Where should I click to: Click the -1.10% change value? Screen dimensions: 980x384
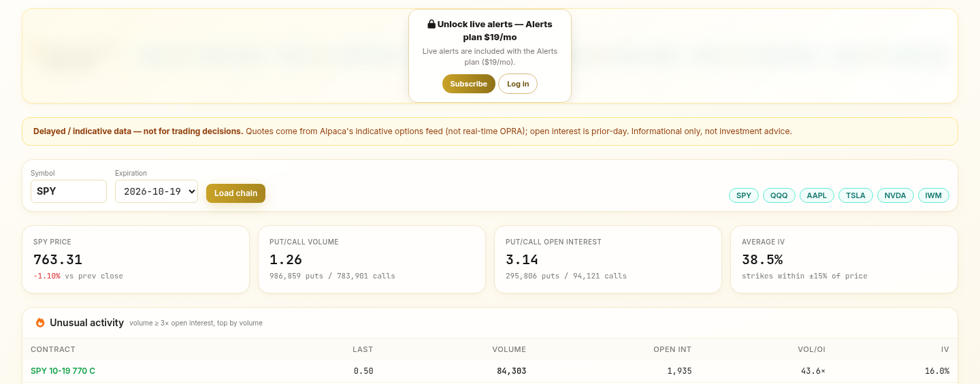[47, 276]
